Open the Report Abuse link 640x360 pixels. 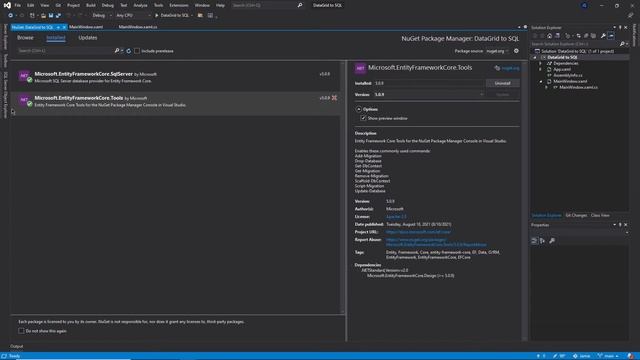[436, 242]
